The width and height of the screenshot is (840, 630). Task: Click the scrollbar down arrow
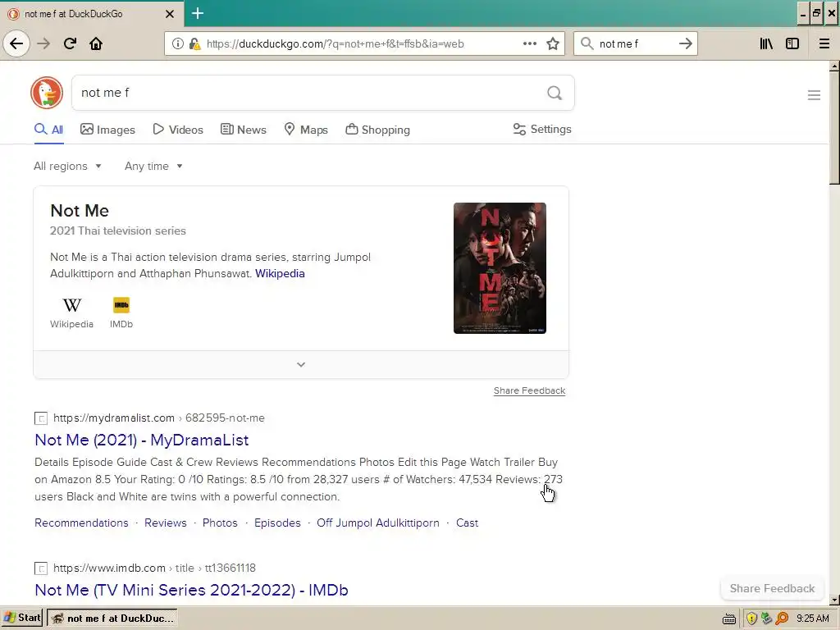point(834,600)
